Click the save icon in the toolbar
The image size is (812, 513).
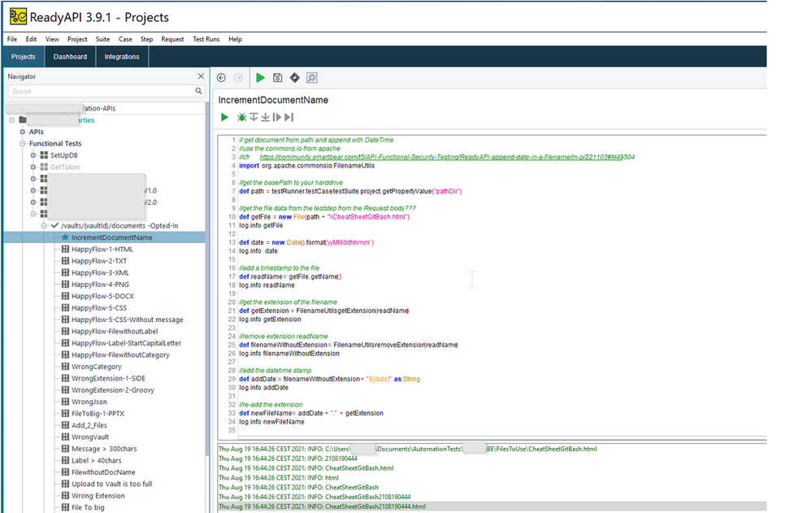pyautogui.click(x=277, y=78)
